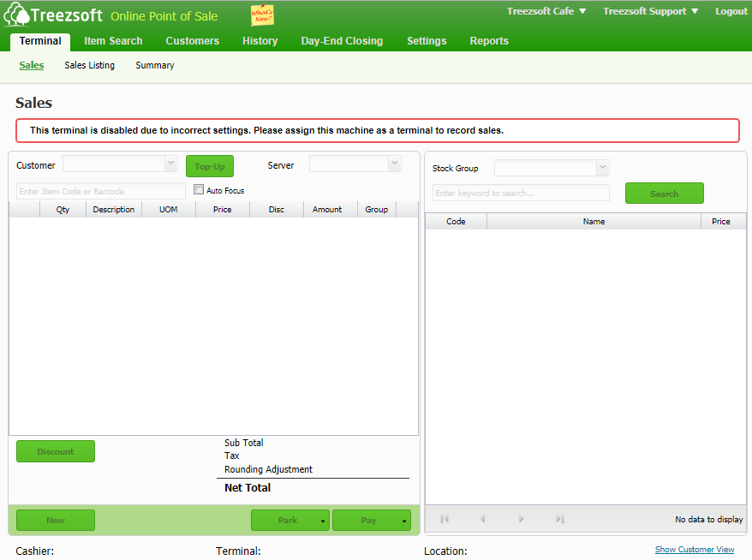Open the Pay button dropdown arrow

click(404, 521)
